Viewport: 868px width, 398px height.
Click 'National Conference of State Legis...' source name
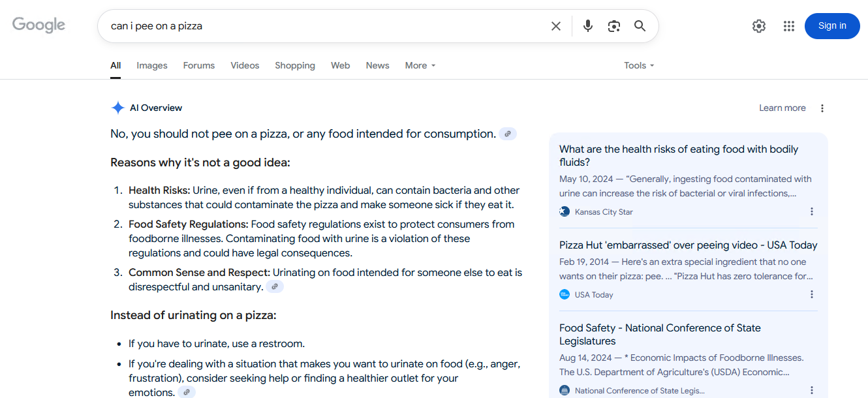click(x=640, y=390)
